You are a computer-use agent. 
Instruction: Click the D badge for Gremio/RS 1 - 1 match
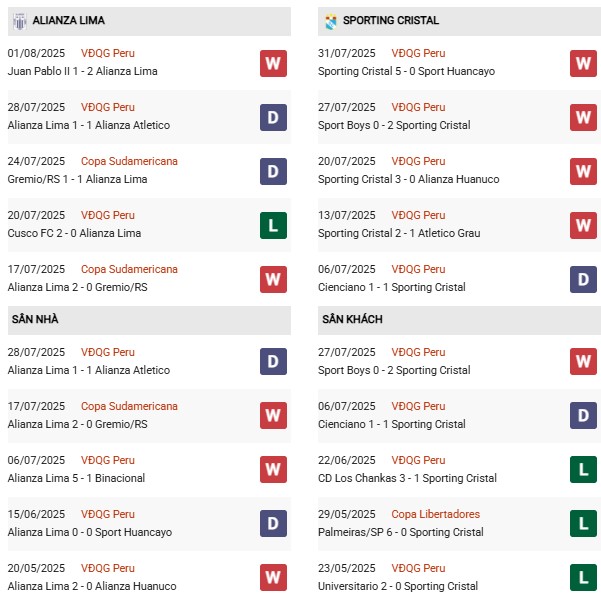tap(273, 171)
